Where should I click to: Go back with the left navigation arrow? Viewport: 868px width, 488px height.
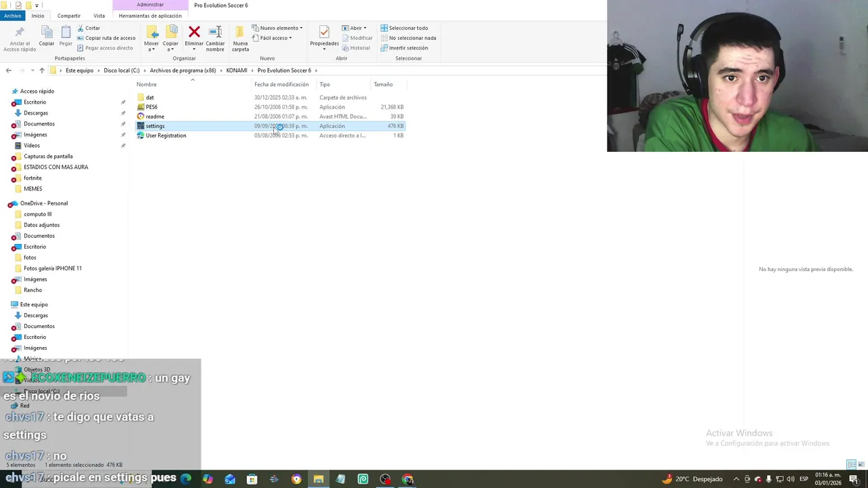click(8, 70)
